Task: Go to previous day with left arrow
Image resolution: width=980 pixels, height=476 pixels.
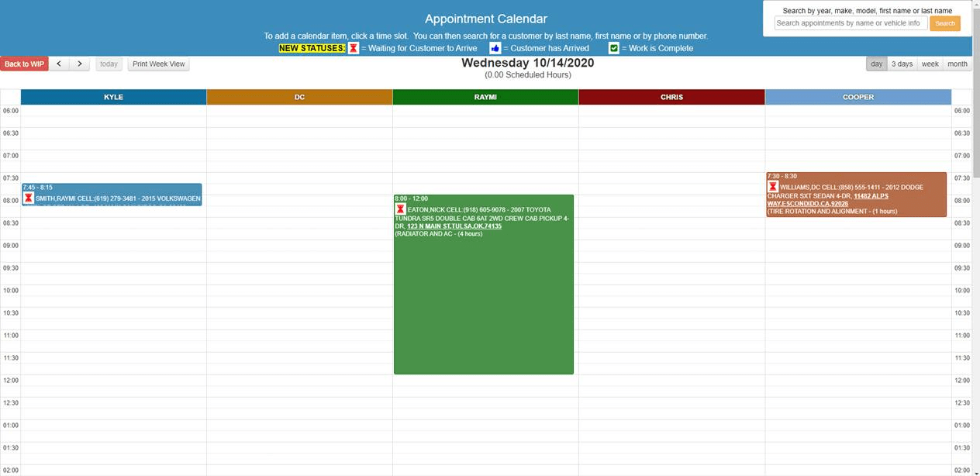Action: tap(59, 64)
